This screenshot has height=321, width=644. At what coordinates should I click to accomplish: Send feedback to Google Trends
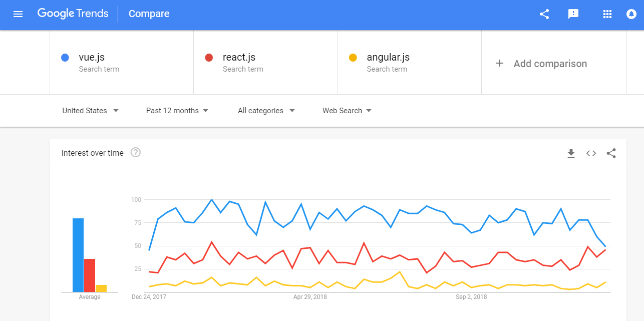click(573, 14)
